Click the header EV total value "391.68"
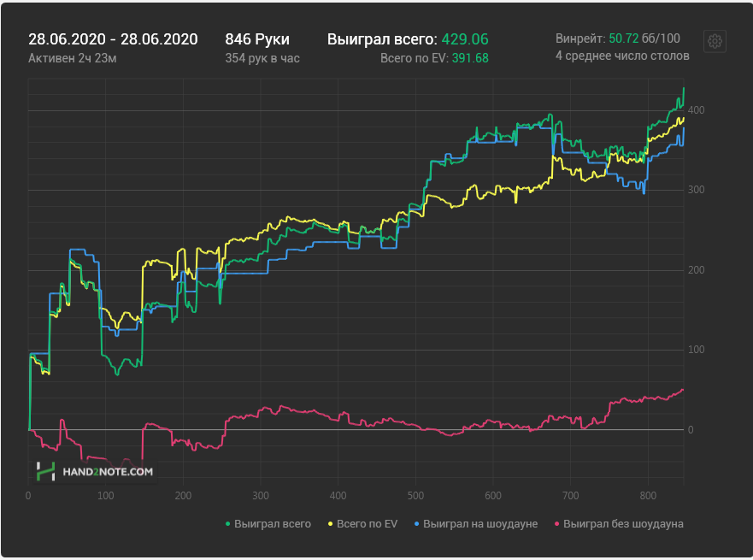This screenshot has height=560, width=753. (470, 58)
